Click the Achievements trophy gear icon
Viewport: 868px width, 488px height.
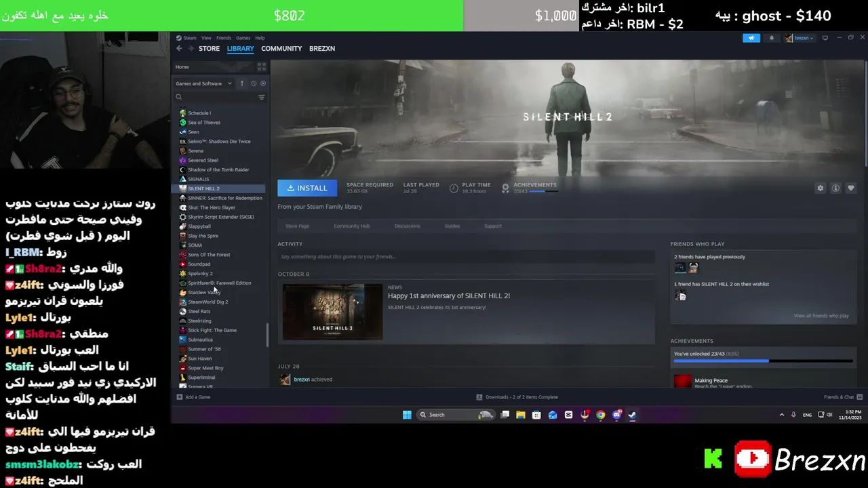(x=505, y=188)
